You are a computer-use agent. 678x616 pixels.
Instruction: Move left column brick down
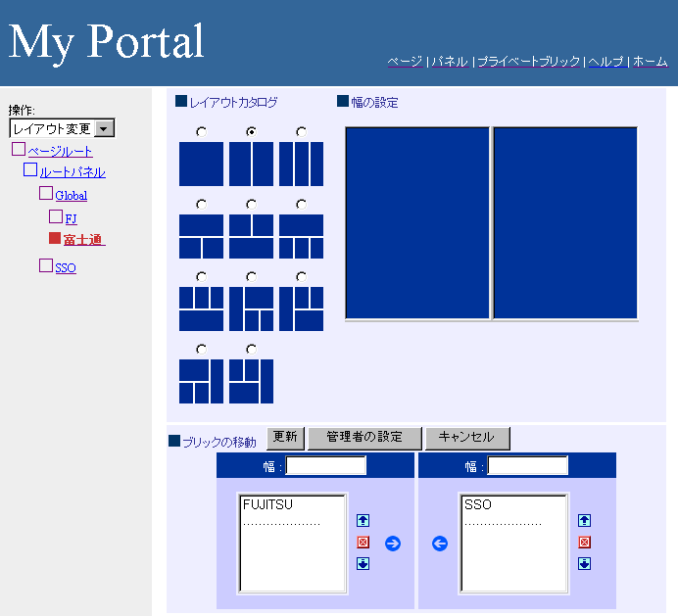363,563
